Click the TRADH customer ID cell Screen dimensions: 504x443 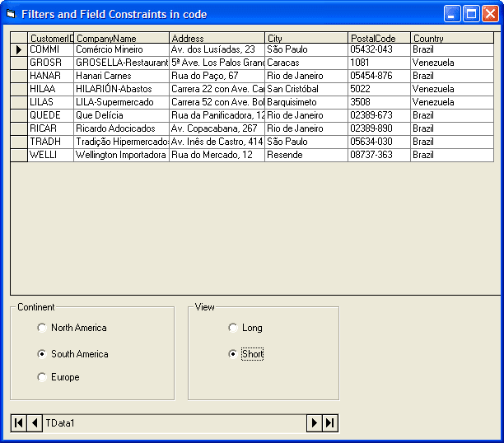tap(51, 142)
